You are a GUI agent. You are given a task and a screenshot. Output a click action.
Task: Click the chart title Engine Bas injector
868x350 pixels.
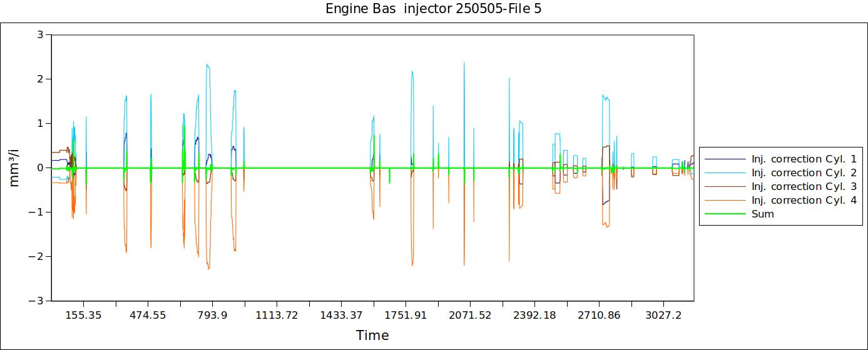pos(434,9)
